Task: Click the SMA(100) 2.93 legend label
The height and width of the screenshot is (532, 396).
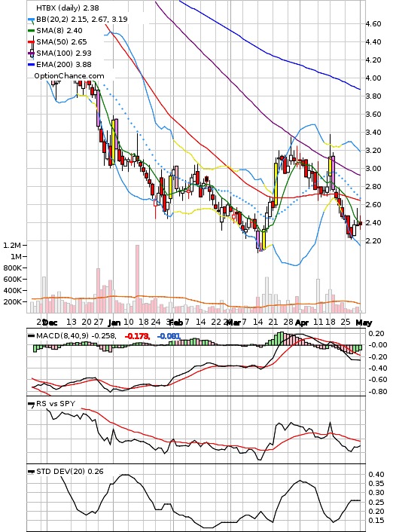Action: pos(64,53)
